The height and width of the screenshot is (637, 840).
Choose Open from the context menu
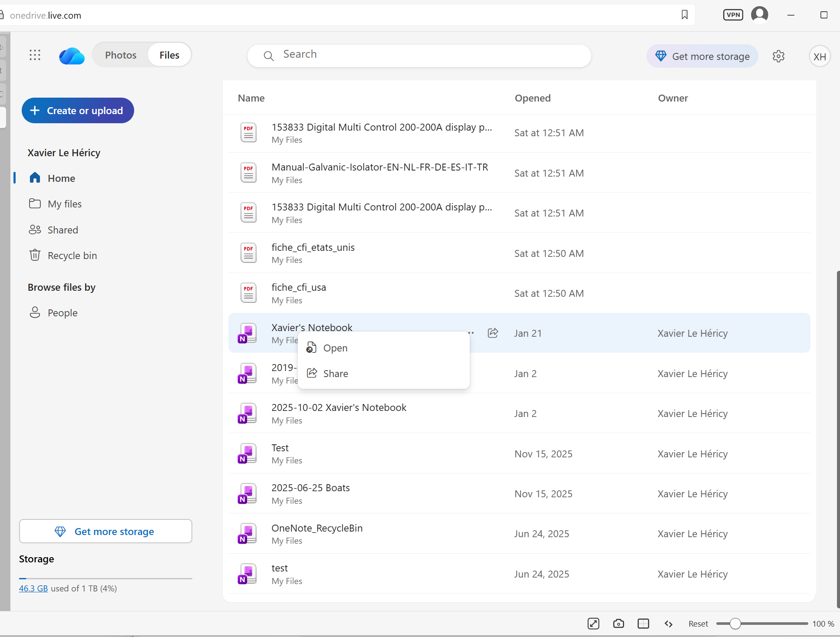[335, 348]
